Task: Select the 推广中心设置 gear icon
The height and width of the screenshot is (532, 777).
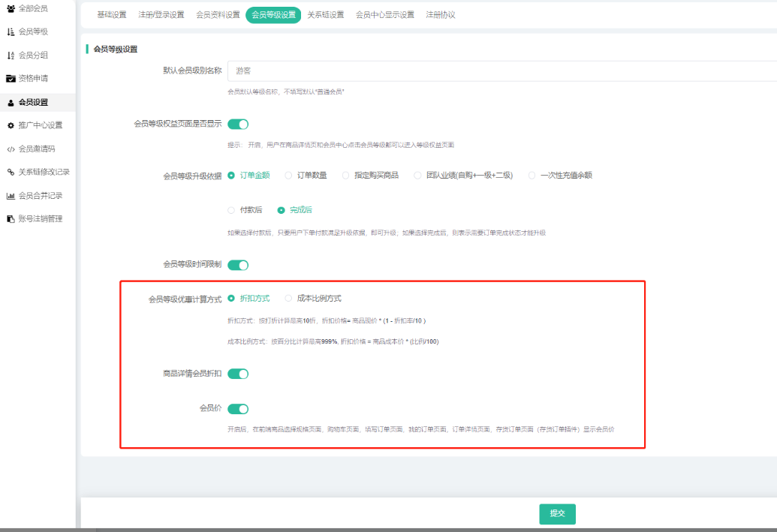Action: point(11,125)
